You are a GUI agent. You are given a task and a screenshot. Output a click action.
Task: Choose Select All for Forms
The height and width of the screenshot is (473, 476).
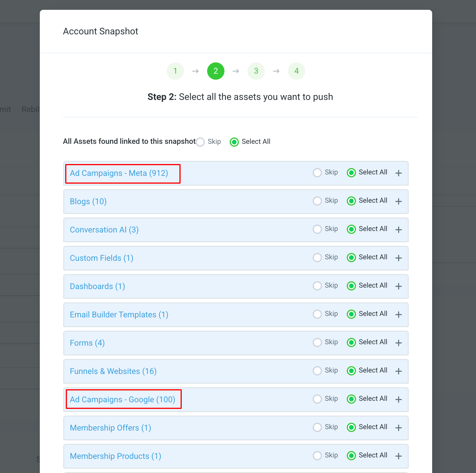(351, 342)
